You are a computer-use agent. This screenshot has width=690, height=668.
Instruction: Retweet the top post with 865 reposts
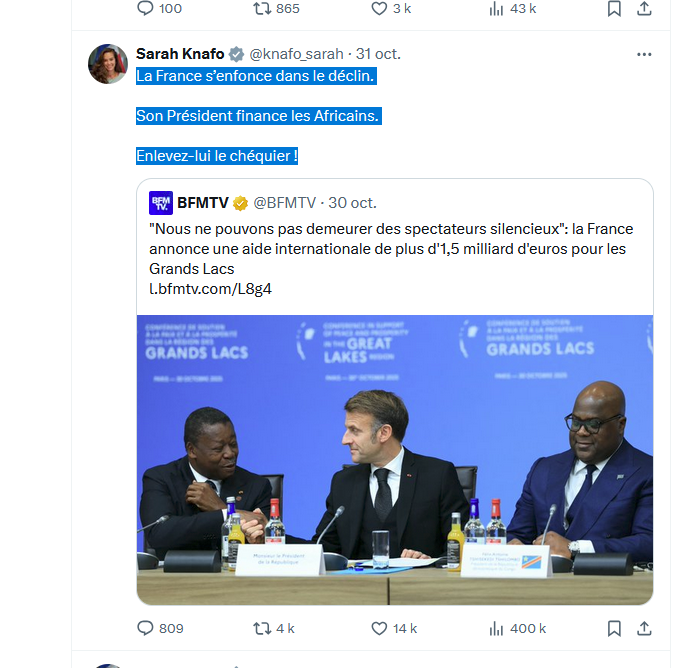pos(262,8)
